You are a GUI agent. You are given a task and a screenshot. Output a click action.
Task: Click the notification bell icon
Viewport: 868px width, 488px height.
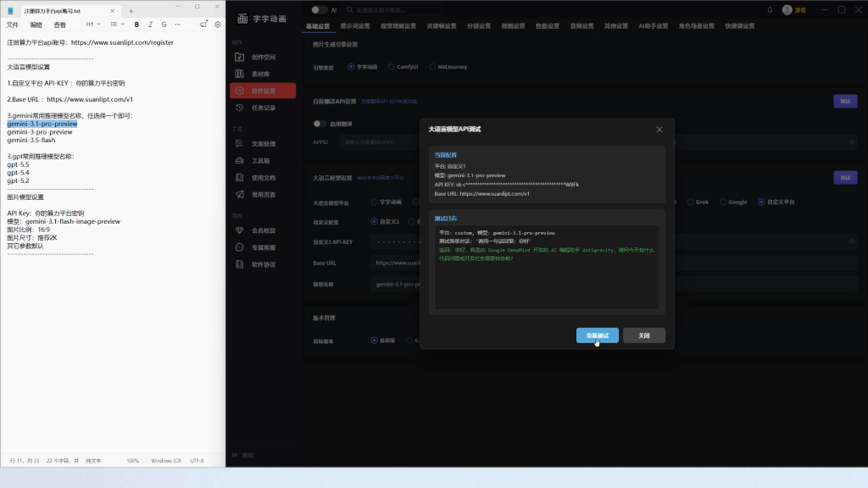pyautogui.click(x=770, y=10)
